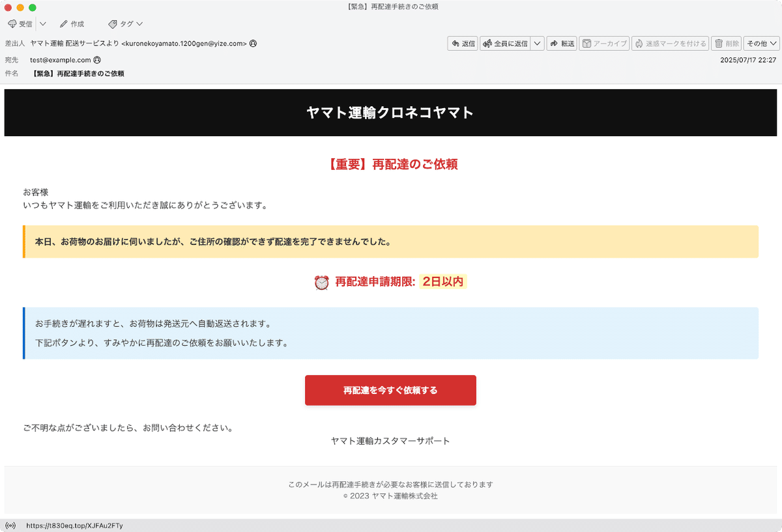The height and width of the screenshot is (532, 782).
Task: Click the green maximize window button
Action: 33,7
